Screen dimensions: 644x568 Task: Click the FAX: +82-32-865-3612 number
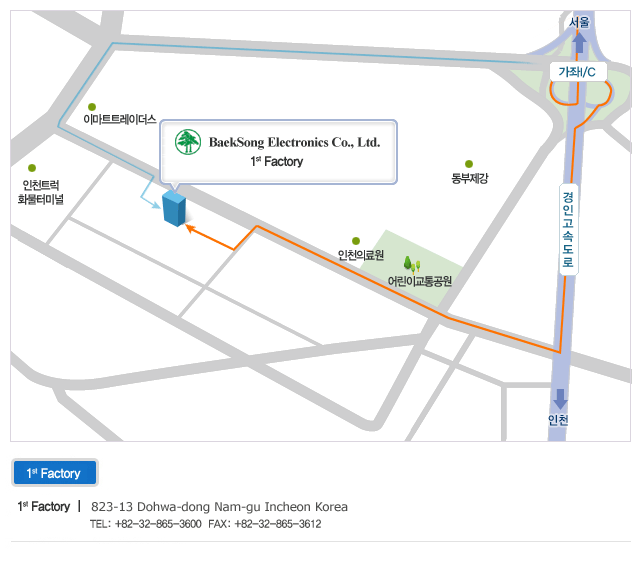[x=265, y=524]
